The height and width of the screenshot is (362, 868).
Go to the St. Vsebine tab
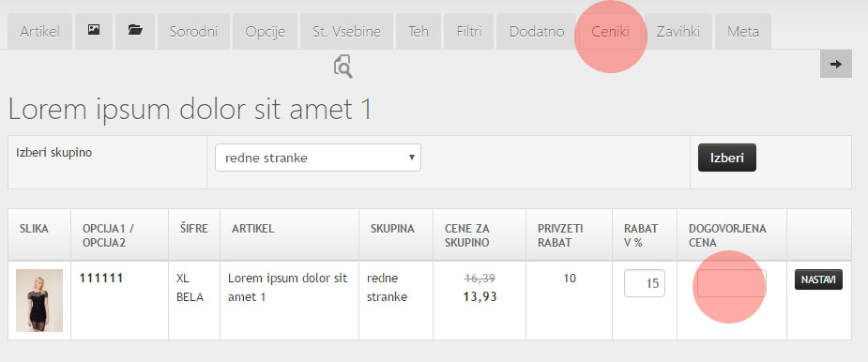346,31
